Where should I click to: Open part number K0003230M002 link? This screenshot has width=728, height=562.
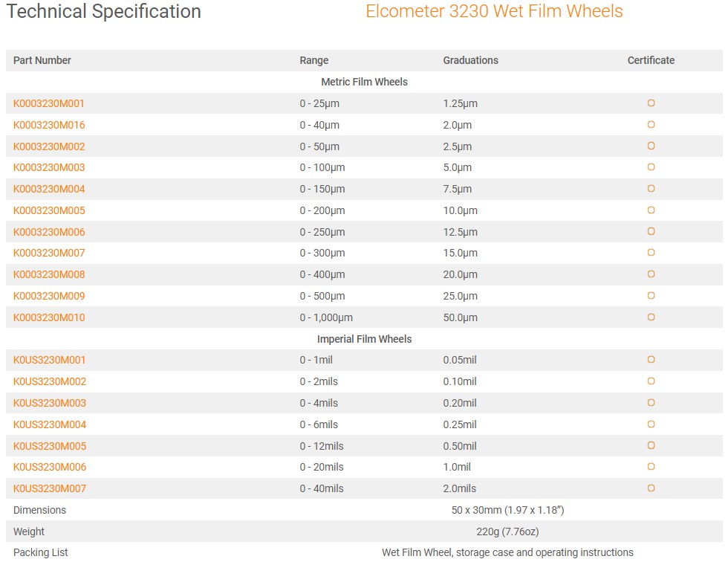coord(49,146)
